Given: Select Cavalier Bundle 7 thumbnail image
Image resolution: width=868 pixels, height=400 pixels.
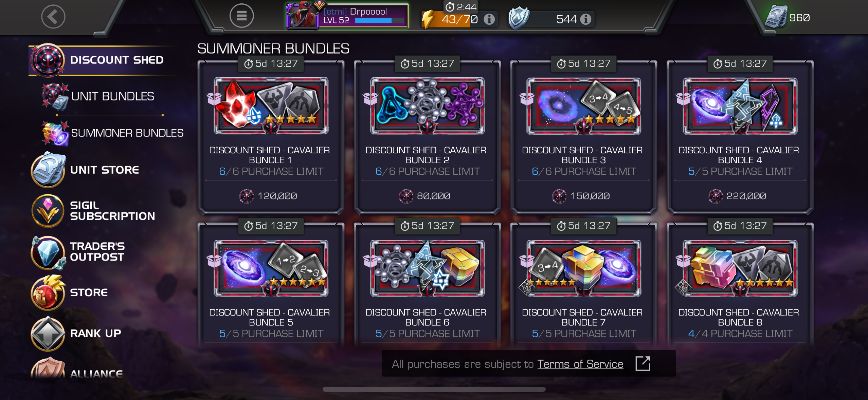Looking at the screenshot, I should pos(583,268).
